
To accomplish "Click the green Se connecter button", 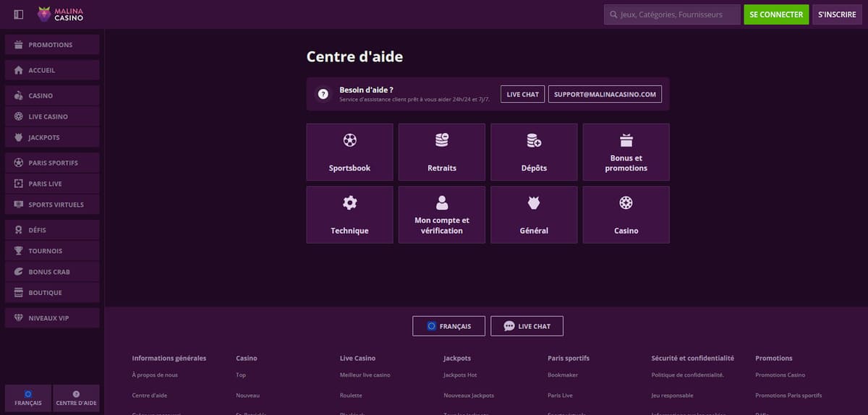I will pyautogui.click(x=776, y=14).
